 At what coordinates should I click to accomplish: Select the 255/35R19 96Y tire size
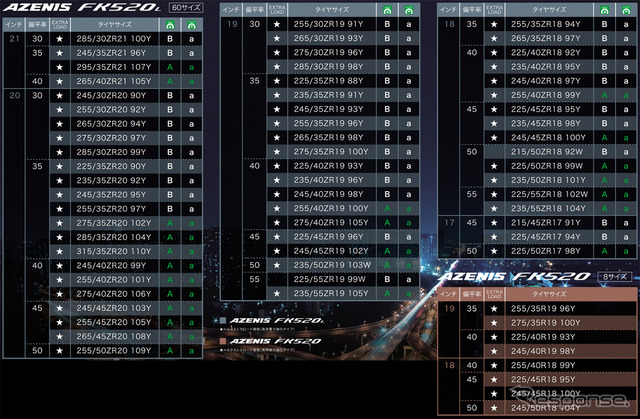point(543,308)
